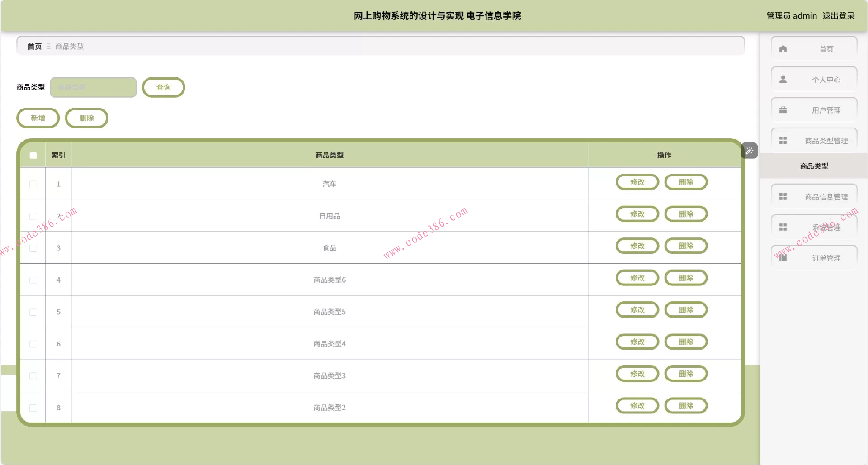Image resolution: width=868 pixels, height=465 pixels.
Task: Click 退出登录 to log out
Action: tap(839, 16)
